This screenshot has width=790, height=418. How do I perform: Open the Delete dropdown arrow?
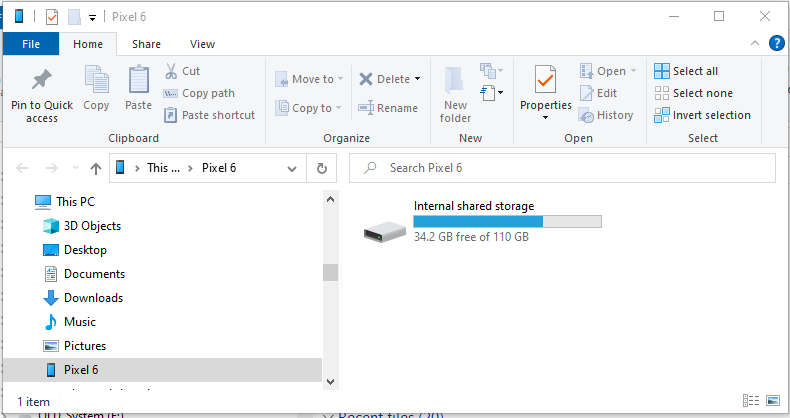(417, 79)
